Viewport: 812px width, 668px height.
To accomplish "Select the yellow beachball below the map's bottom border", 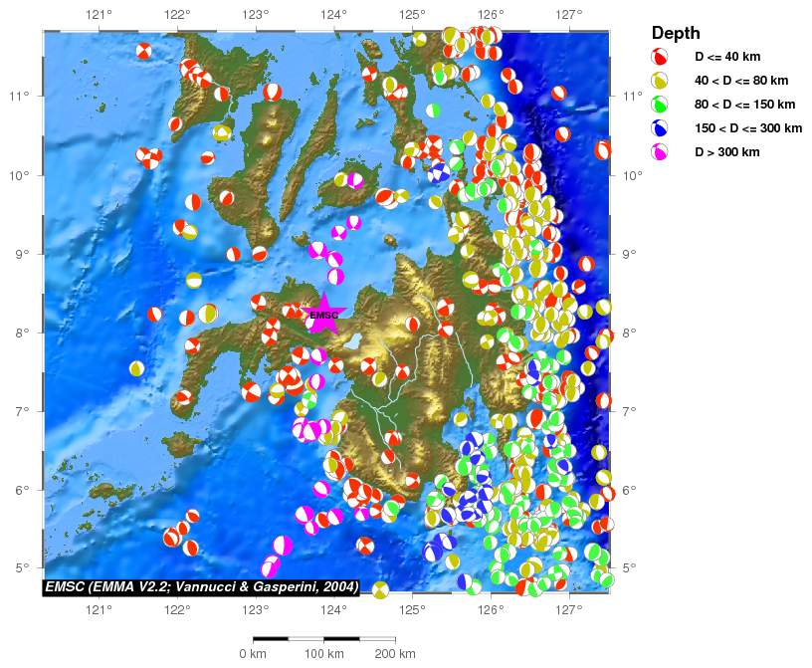I will (x=380, y=591).
